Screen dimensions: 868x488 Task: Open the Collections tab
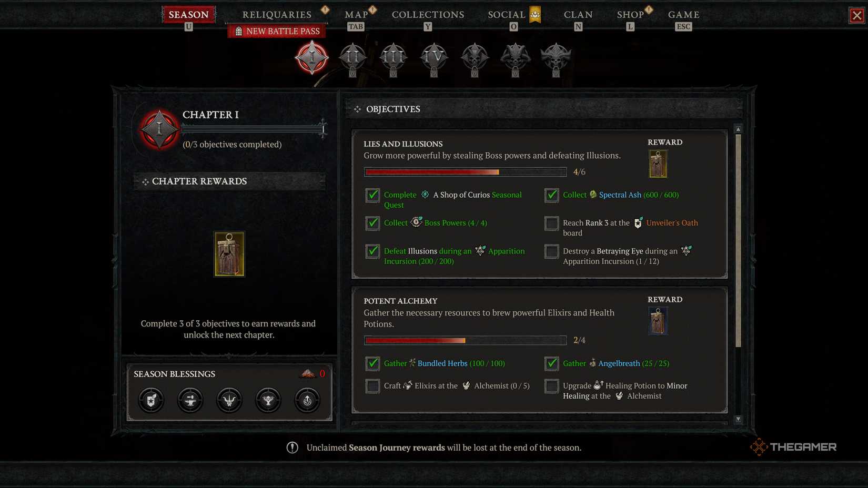[x=428, y=15]
